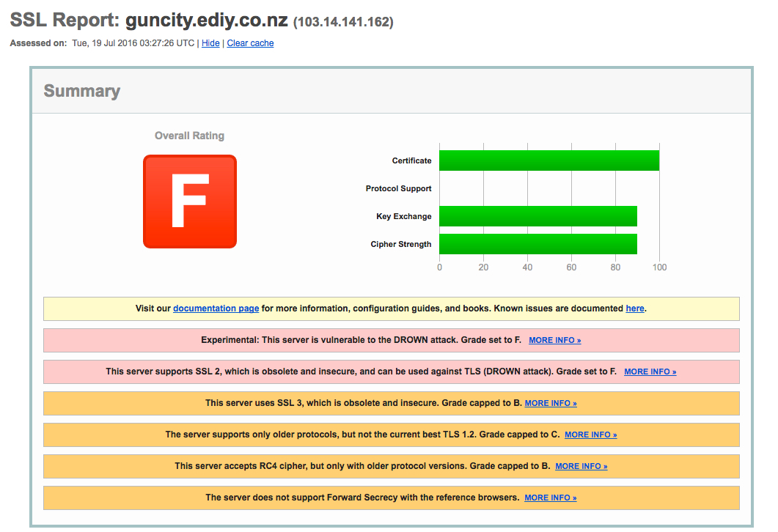The image size is (778, 532).
Task: Open the known issues 'here' link
Action: [x=634, y=309]
